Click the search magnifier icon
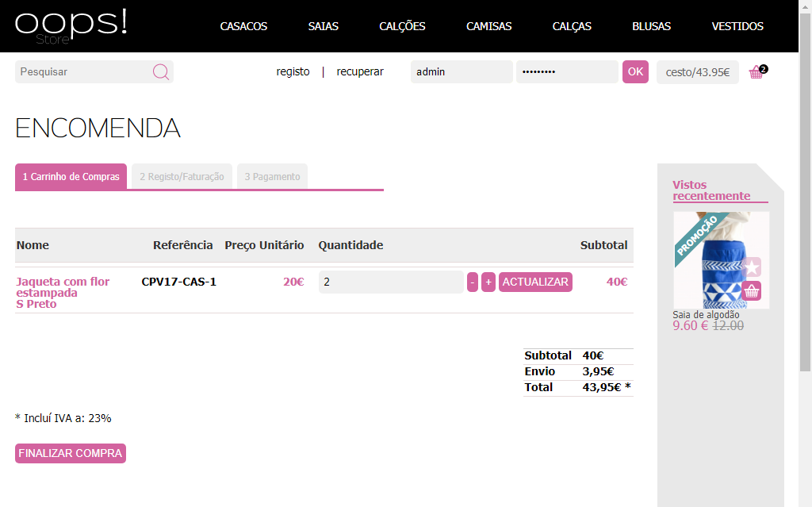This screenshot has width=812, height=507. pos(160,72)
